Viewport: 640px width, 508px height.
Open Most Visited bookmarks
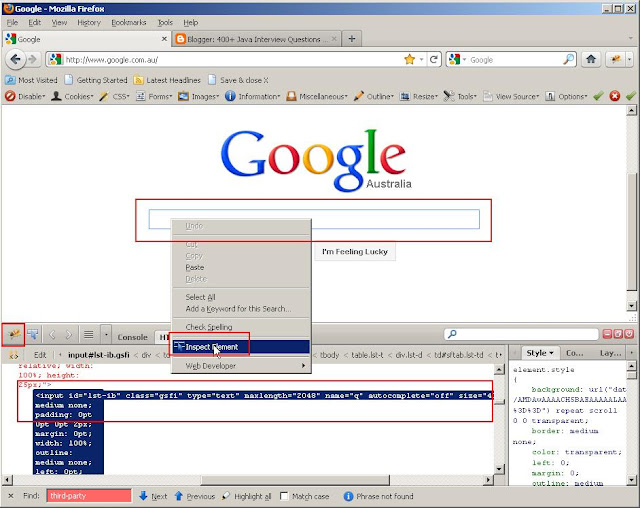31,80
